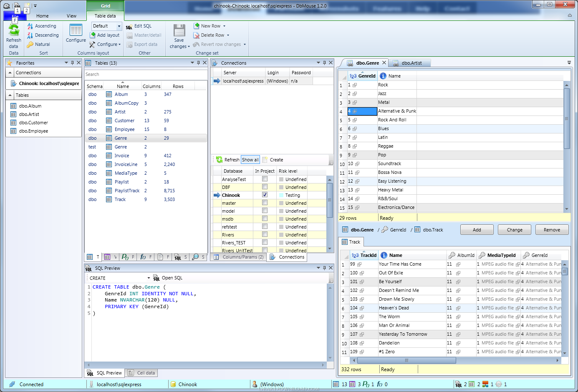This screenshot has width=578, height=392.
Task: Open Edit SQL
Action: pos(139,26)
